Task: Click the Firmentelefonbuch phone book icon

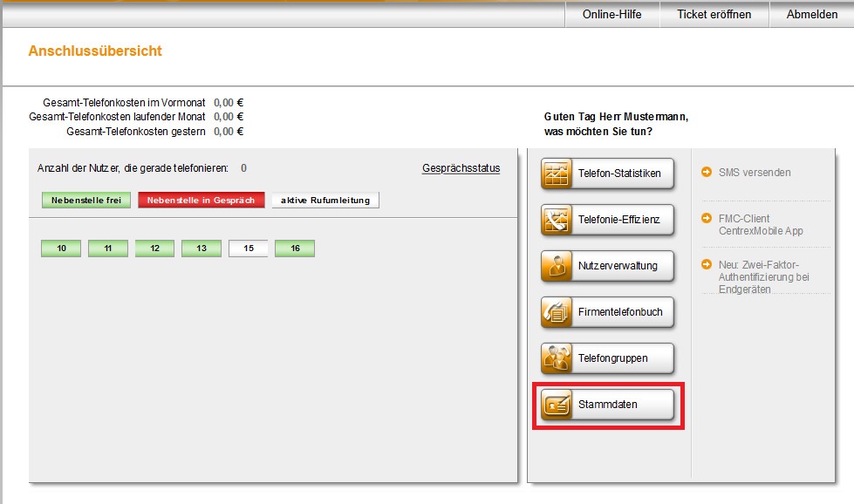Action: tap(557, 312)
